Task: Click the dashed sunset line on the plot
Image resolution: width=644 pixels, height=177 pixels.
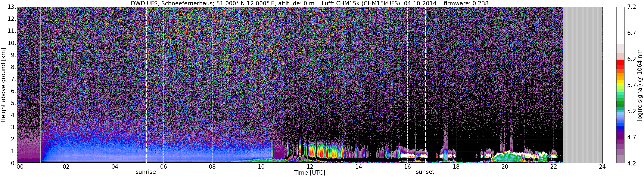Action: 425,85
